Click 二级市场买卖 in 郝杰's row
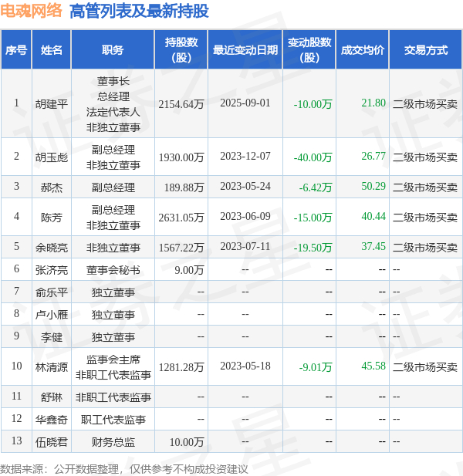 (x=424, y=187)
